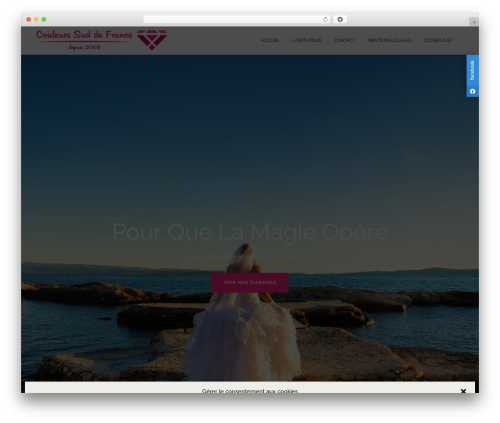Go to the CONTACT page
500x423 pixels.
click(345, 40)
